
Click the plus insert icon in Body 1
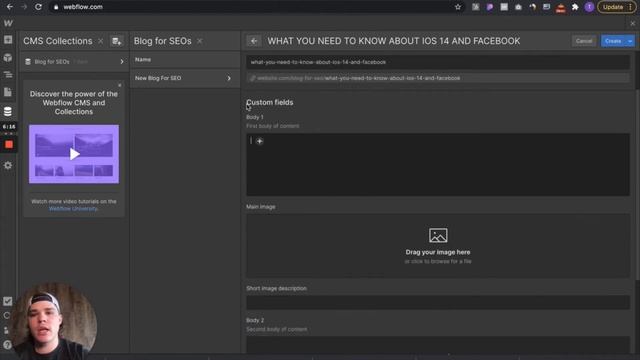point(260,141)
